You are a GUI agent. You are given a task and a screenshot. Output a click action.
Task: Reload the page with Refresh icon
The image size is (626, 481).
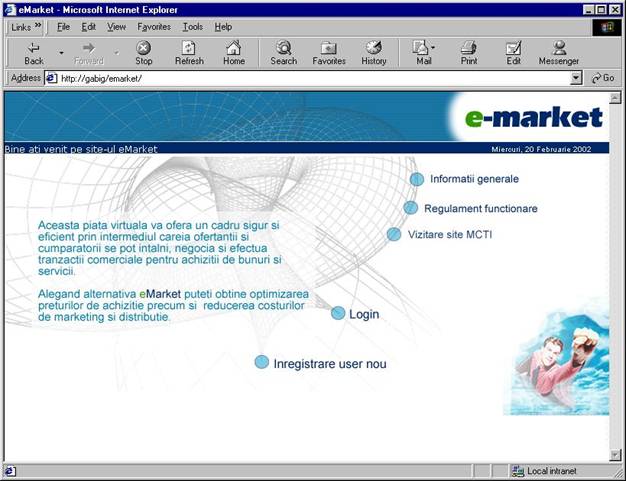[x=189, y=48]
